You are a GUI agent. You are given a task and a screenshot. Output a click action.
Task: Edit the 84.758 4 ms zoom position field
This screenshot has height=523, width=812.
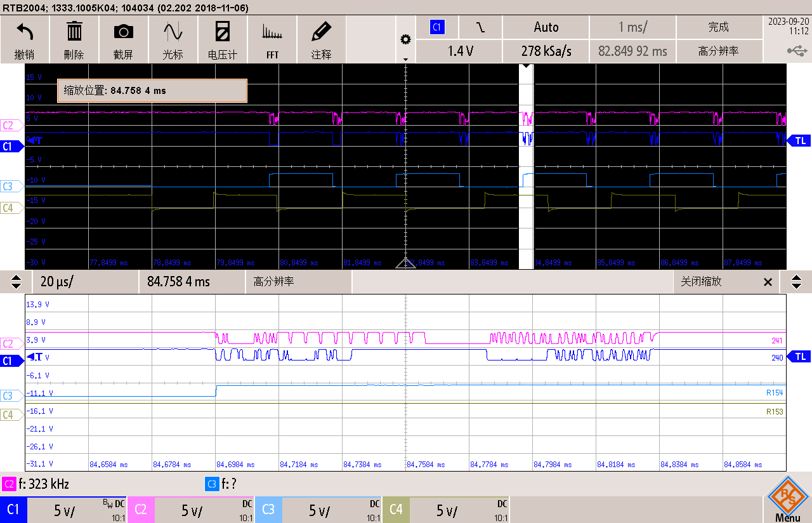(x=192, y=282)
